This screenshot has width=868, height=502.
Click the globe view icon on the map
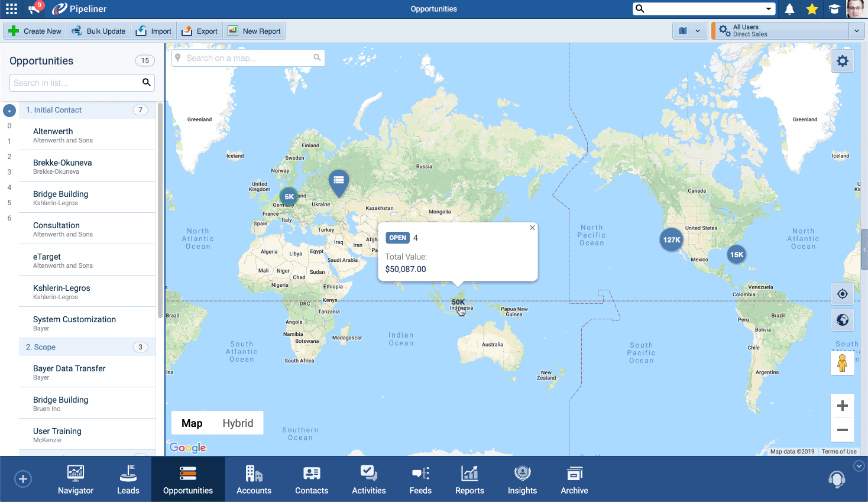pyautogui.click(x=842, y=319)
